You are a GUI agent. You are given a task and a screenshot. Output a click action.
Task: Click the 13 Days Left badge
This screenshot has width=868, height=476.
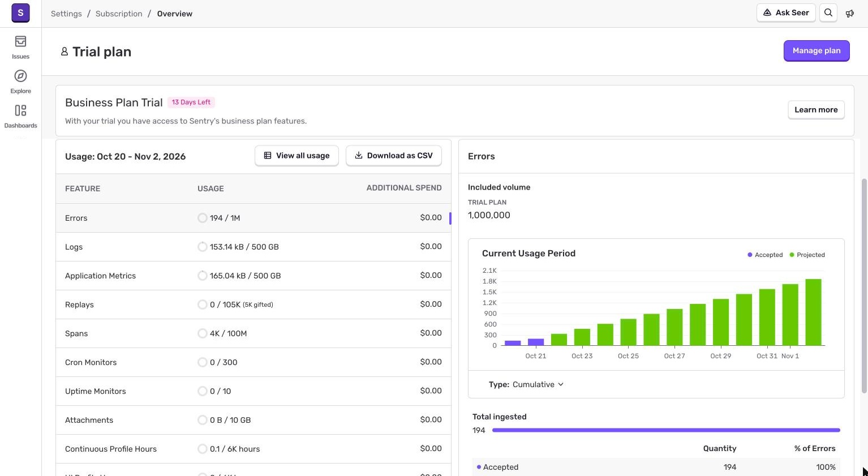click(191, 102)
